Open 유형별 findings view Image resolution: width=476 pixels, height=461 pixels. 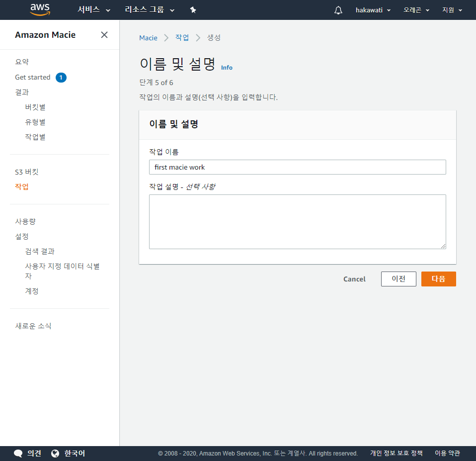(35, 122)
